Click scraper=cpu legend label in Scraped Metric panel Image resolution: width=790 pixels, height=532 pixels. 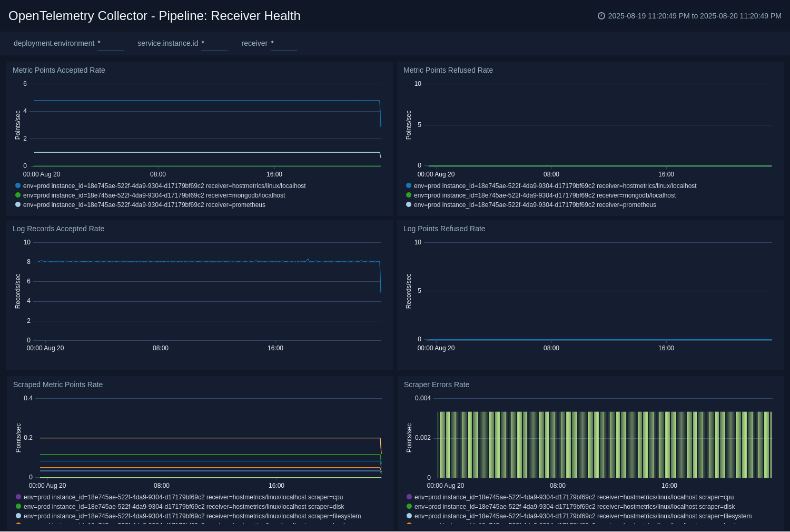tap(183, 497)
